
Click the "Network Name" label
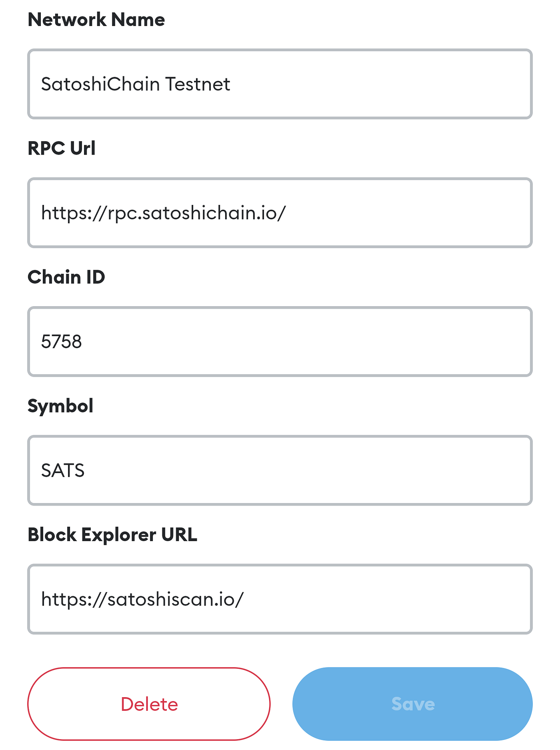point(96,20)
